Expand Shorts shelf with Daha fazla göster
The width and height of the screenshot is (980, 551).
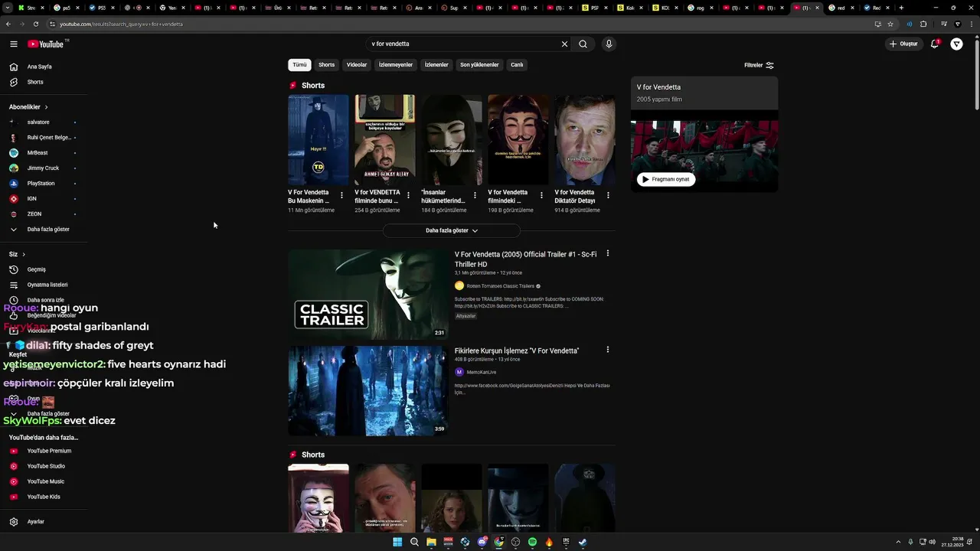coord(452,230)
